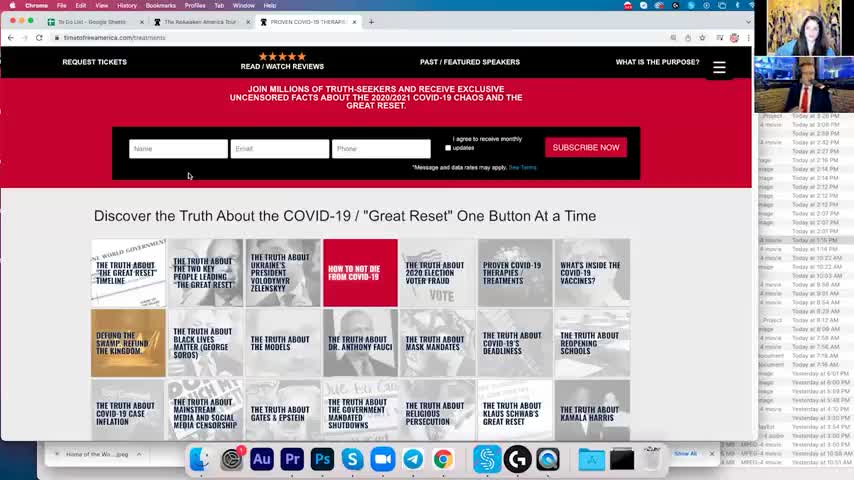The width and height of the screenshot is (854, 480).
Task: Open the History menu
Action: coord(127,5)
